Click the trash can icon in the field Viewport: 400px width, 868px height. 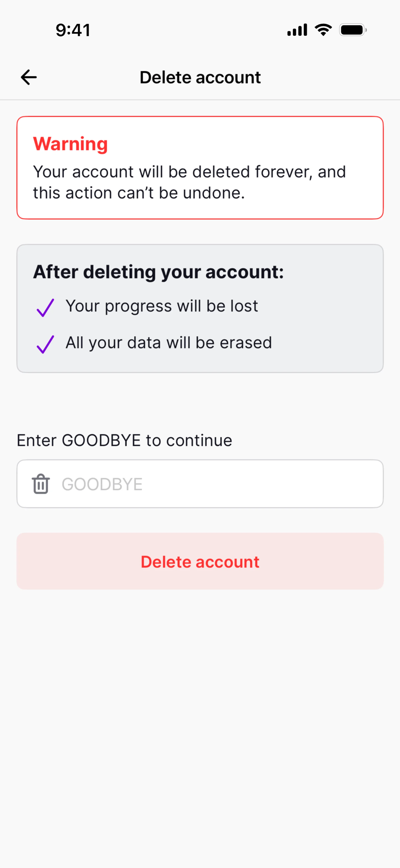pos(41,484)
